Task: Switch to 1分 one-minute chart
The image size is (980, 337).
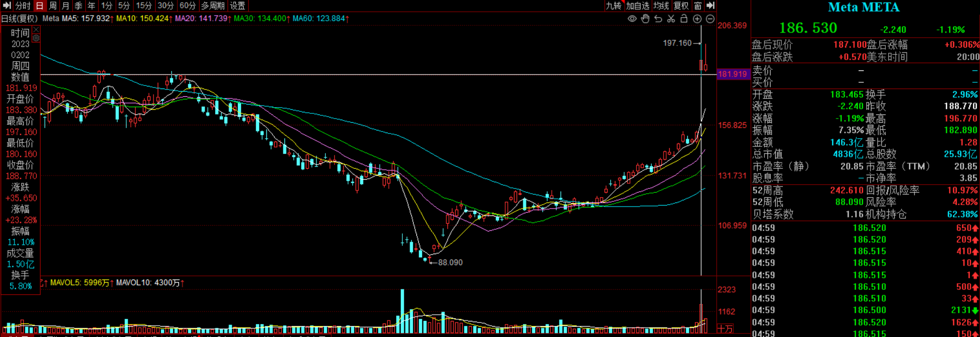Action: (107, 6)
